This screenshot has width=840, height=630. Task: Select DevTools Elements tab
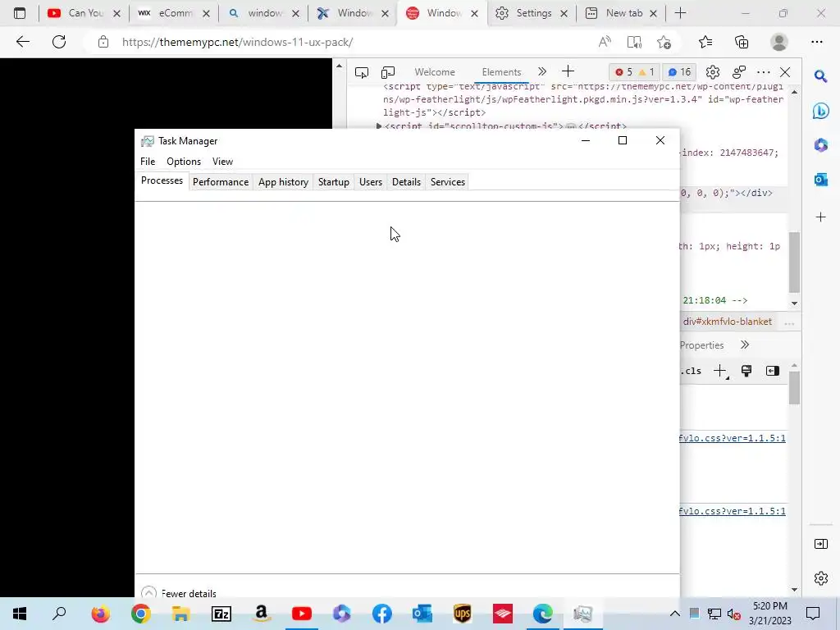(x=501, y=72)
